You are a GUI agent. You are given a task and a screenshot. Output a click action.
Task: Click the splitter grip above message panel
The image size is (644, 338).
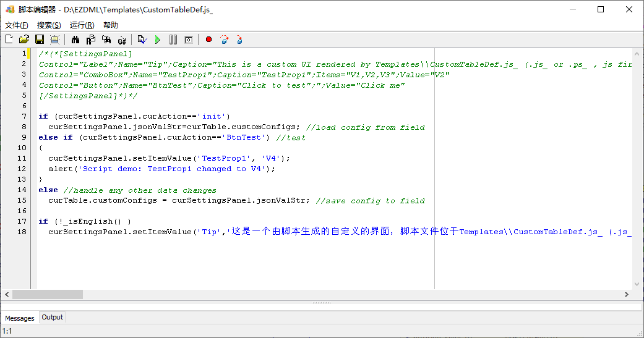tap(322, 303)
